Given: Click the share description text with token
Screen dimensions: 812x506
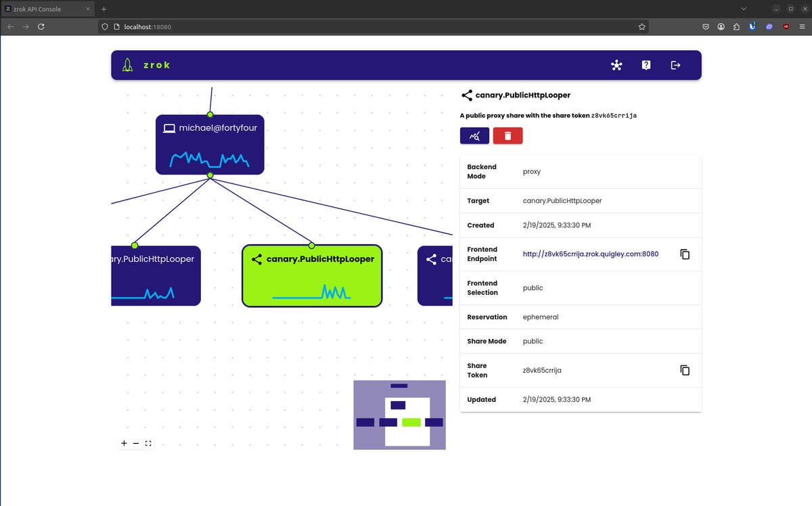Looking at the screenshot, I should pyautogui.click(x=548, y=115).
